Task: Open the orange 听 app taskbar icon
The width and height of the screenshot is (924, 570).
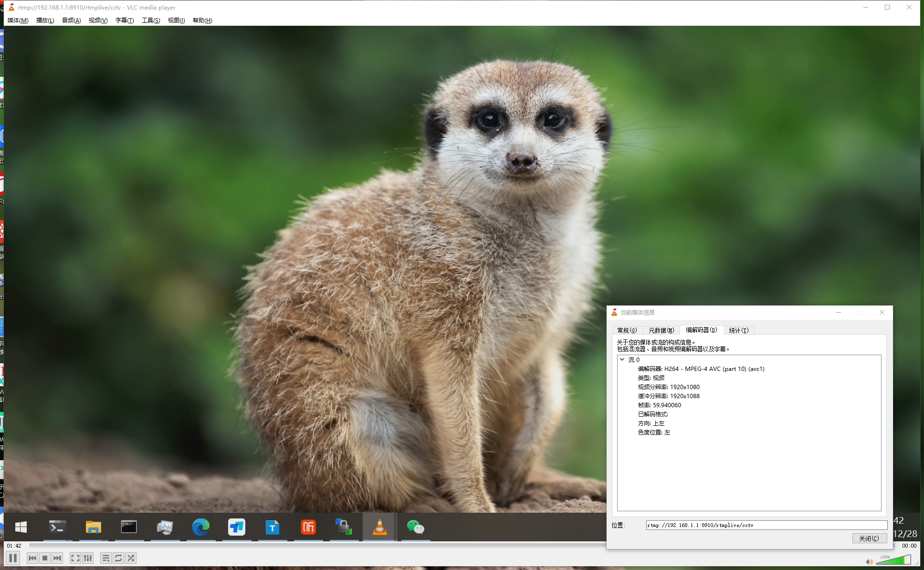Action: pos(308,527)
